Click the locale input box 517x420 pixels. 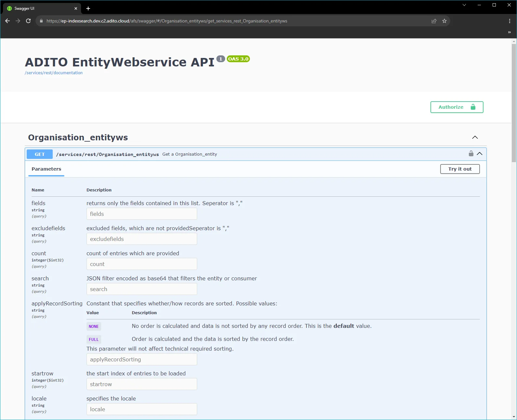142,409
